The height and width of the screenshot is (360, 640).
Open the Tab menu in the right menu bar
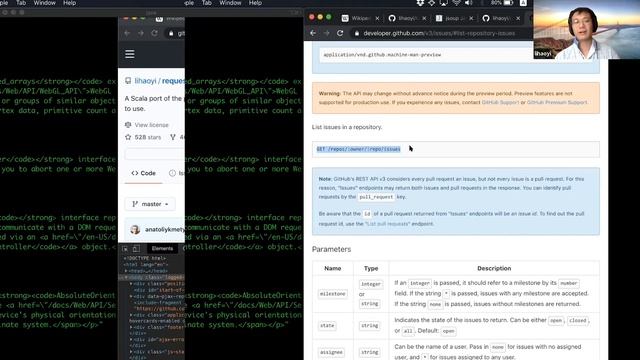click(207, 3)
